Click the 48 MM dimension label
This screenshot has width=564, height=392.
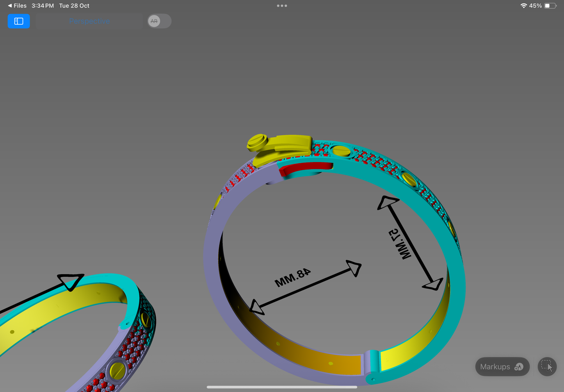pos(292,277)
